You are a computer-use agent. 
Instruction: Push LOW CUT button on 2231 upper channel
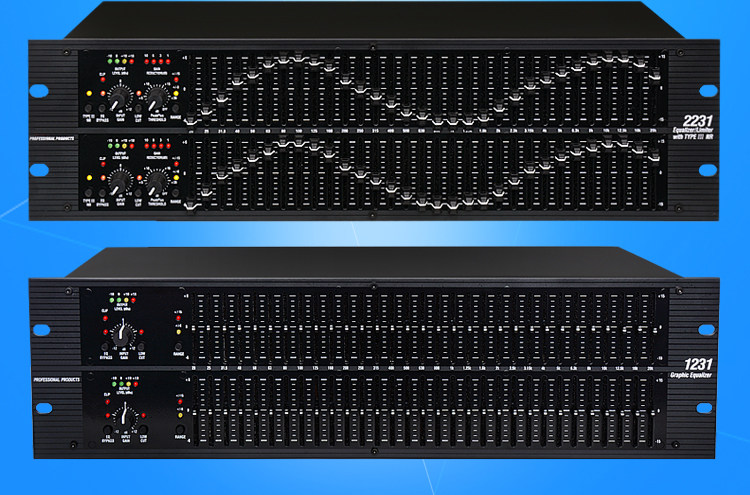coord(138,108)
